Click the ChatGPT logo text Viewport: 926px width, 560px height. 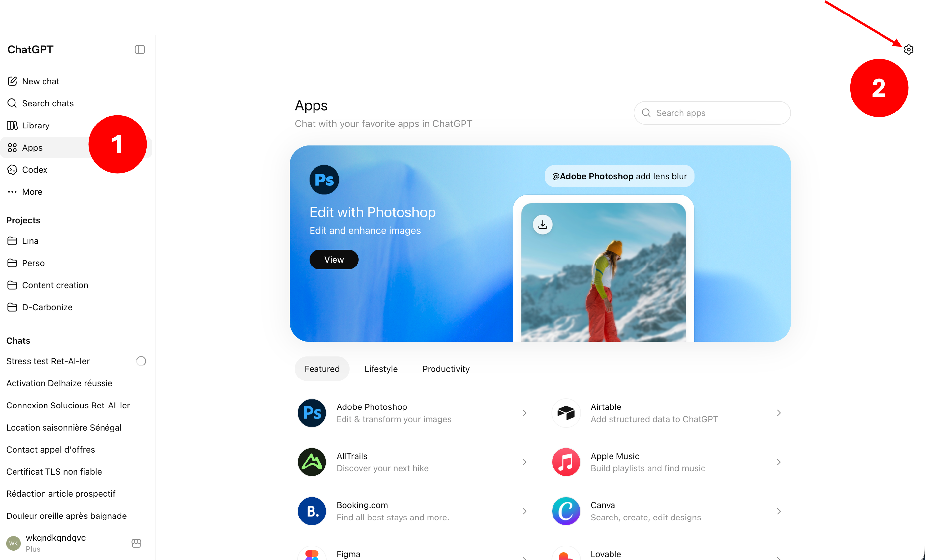click(30, 50)
